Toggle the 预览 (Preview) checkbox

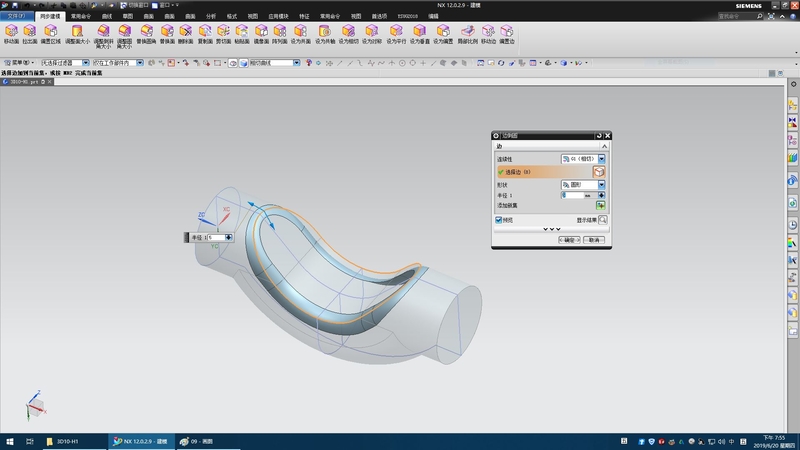pyautogui.click(x=500, y=220)
